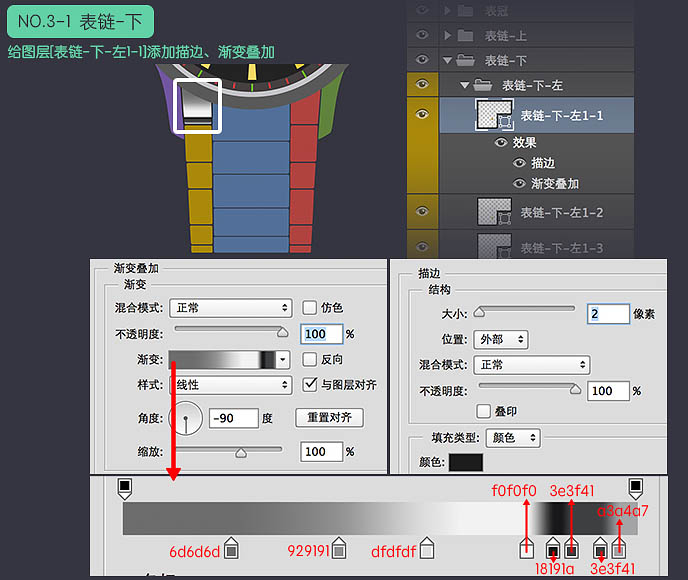Collapse the 表链-下-左 group triangle
Screen dimensions: 688x580
pos(465,85)
